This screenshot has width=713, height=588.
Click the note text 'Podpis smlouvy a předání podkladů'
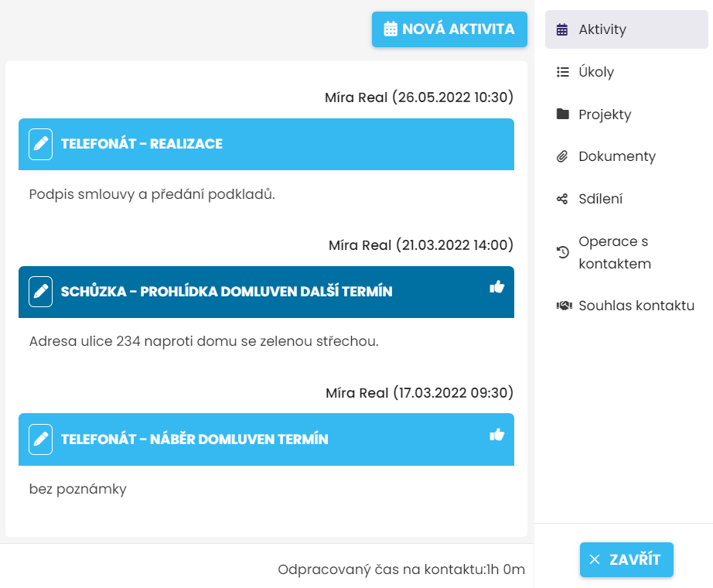click(x=152, y=194)
